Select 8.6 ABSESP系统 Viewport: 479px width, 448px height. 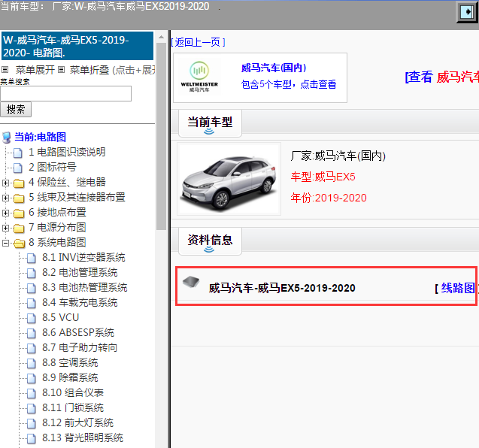(78, 332)
